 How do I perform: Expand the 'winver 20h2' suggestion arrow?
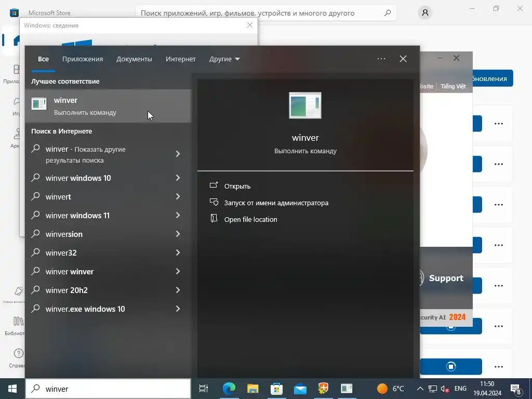[178, 290]
